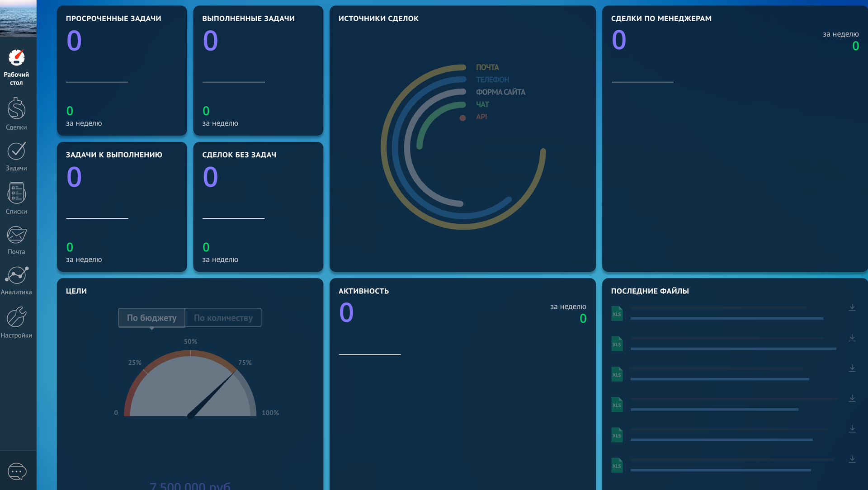Click the АКТИВНОСТЬ widget title

[363, 291]
